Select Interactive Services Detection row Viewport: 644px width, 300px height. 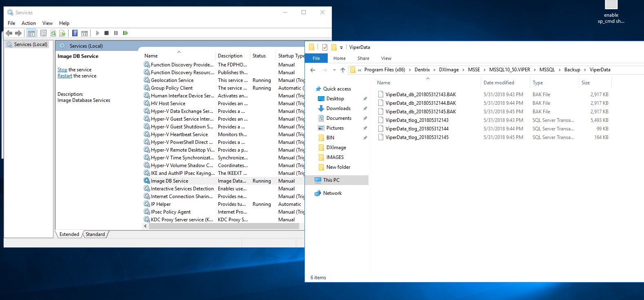(x=224, y=189)
